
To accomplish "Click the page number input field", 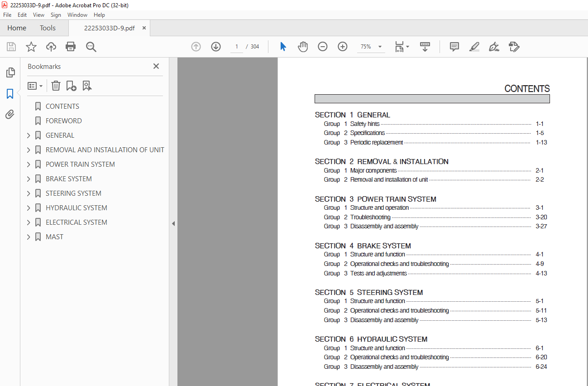I will 236,47.
